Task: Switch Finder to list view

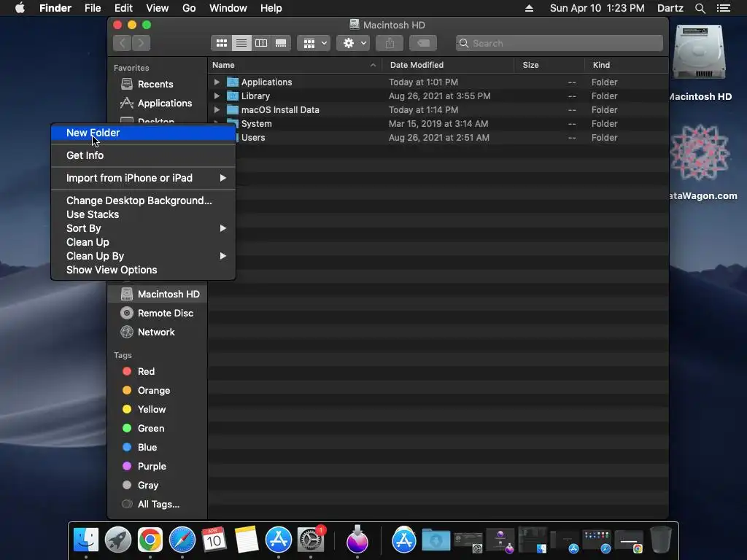Action: point(241,43)
